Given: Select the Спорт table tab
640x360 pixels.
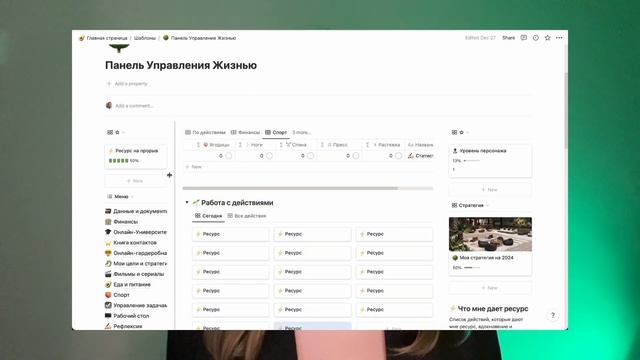Looking at the screenshot, I should (x=276, y=132).
